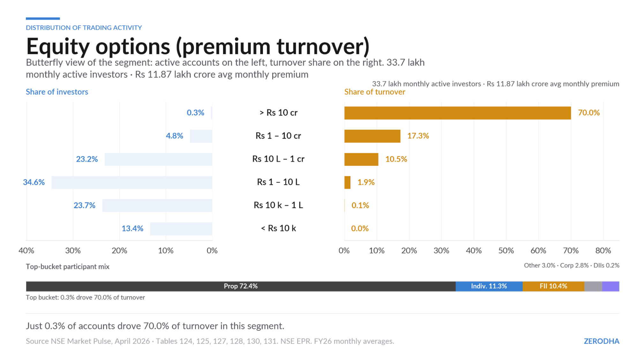Click the 10.5% orange turnover bar
The width and height of the screenshot is (638, 364).
[361, 159]
